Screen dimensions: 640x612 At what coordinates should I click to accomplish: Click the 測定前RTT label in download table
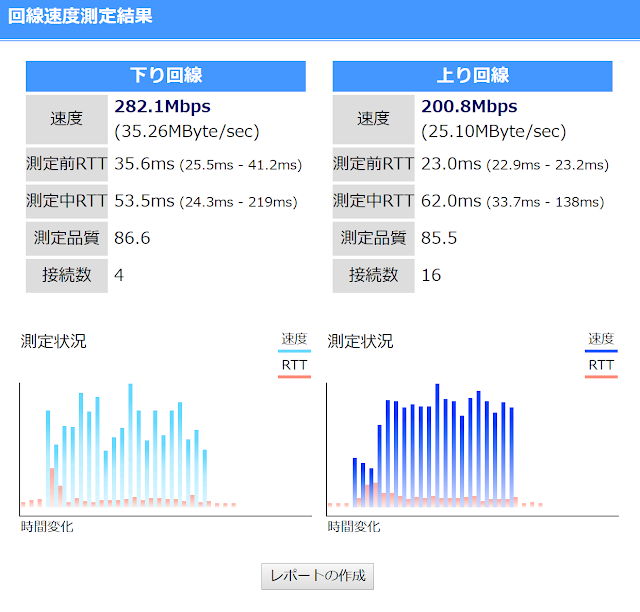(x=67, y=164)
